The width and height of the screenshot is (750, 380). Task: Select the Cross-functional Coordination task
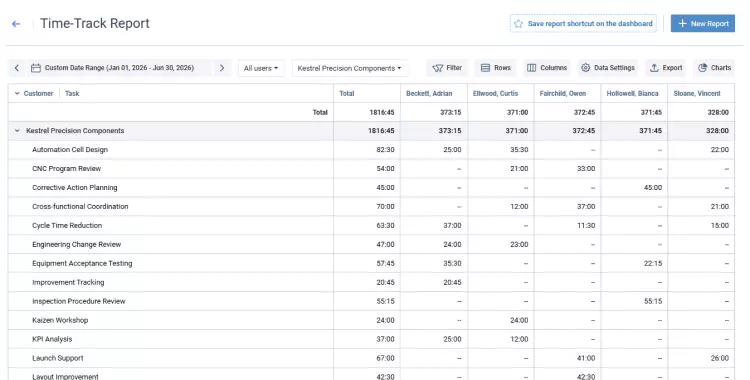80,206
